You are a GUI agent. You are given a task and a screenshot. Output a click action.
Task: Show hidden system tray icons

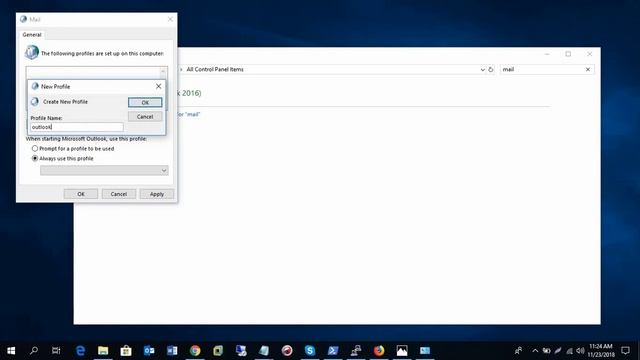pos(535,351)
